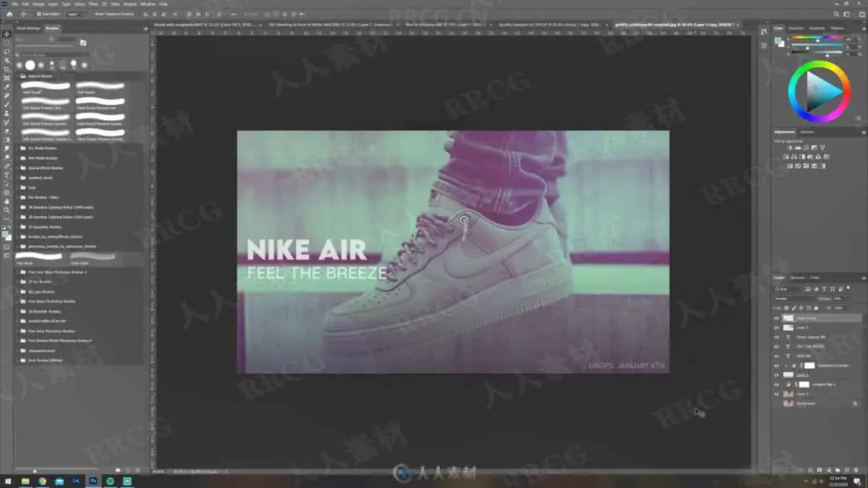Click the foreground color swatch in the toolbar
The width and height of the screenshot is (868, 488).
click(6, 233)
